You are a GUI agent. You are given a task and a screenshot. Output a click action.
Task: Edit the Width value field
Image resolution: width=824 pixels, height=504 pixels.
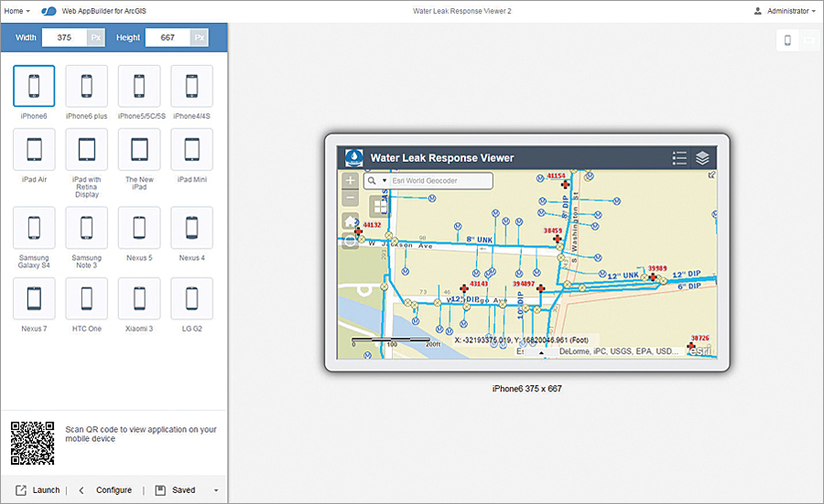(64, 38)
